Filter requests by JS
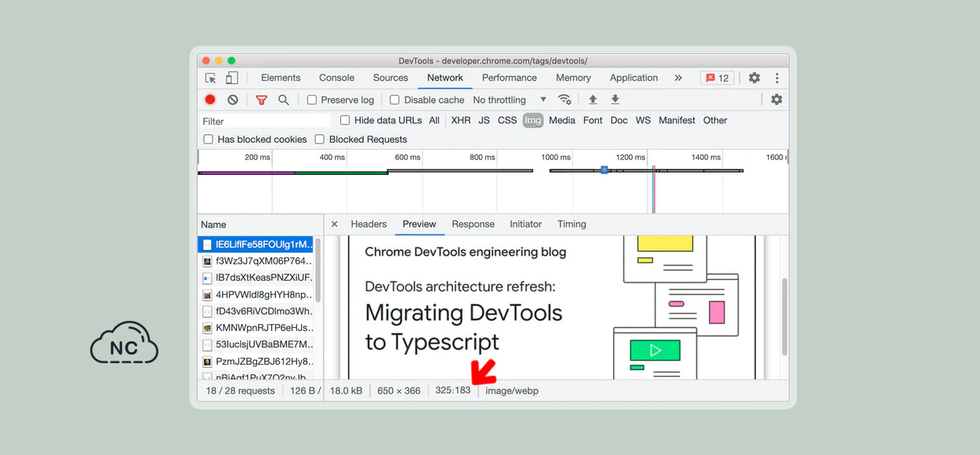 click(x=485, y=120)
